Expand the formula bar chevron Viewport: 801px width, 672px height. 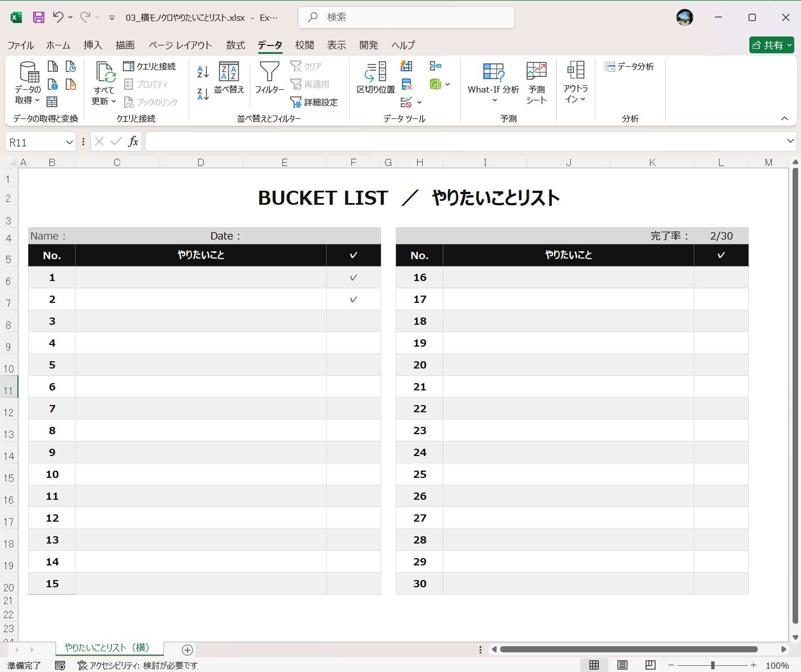click(x=790, y=141)
